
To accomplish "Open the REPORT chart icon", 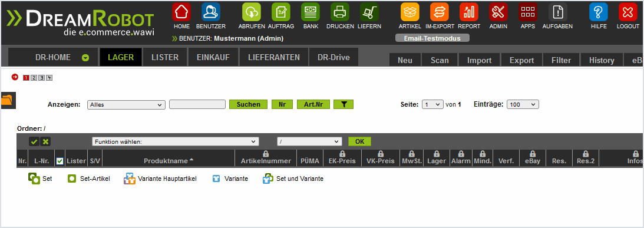I will [469, 12].
